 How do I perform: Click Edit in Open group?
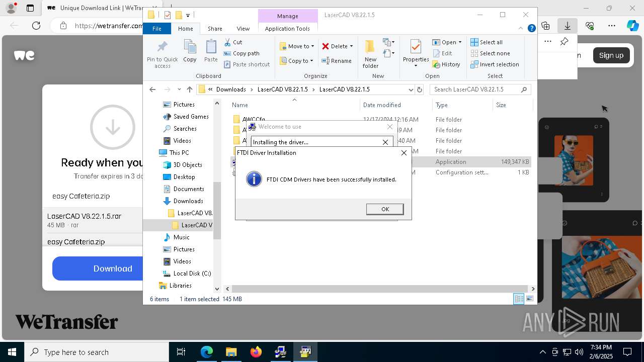pos(442,53)
